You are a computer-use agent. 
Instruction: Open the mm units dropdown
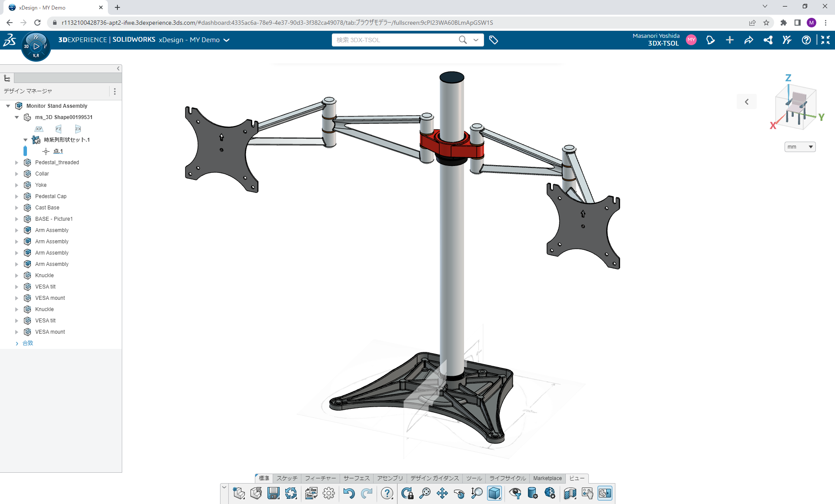click(800, 147)
